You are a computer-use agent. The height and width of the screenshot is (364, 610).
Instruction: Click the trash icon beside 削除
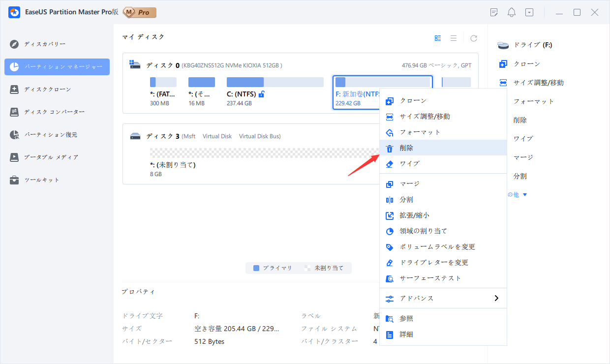(390, 148)
